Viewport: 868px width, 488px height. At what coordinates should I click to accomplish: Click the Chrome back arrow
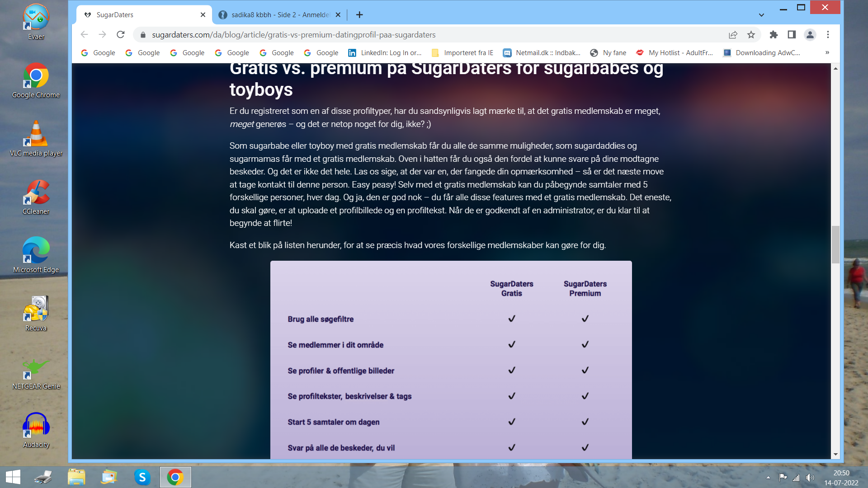(x=84, y=34)
